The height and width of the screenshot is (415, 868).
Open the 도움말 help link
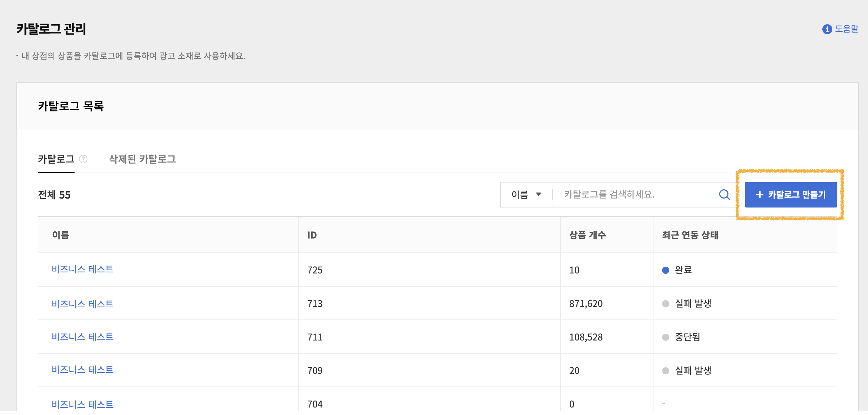847,29
